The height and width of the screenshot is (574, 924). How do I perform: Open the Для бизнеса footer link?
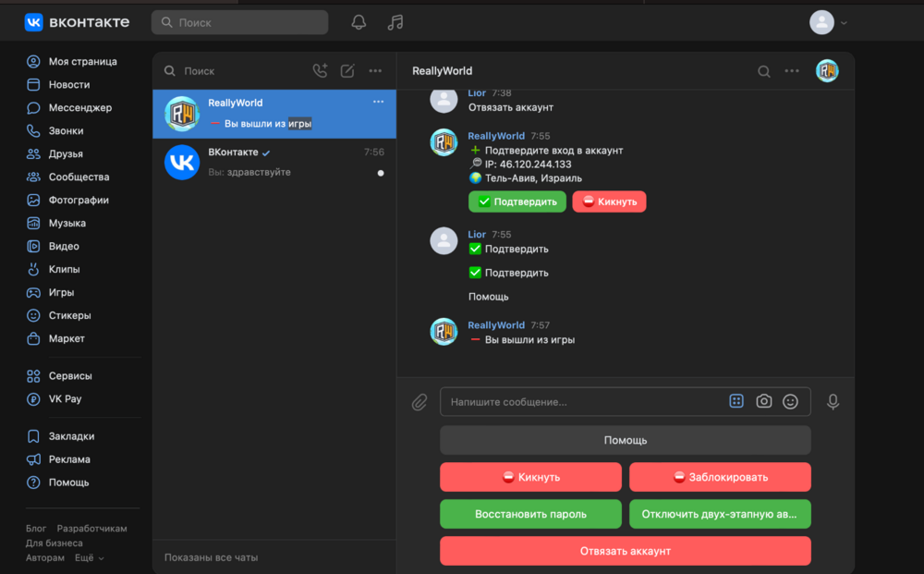[55, 543]
